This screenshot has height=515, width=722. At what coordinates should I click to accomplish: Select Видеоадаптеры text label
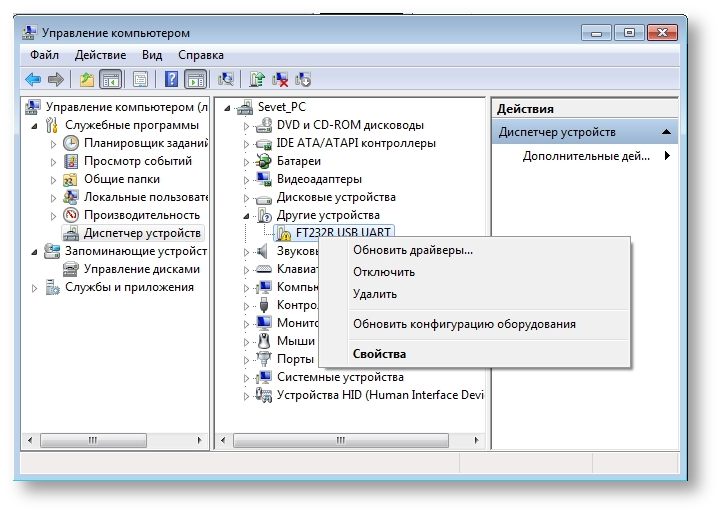click(319, 179)
